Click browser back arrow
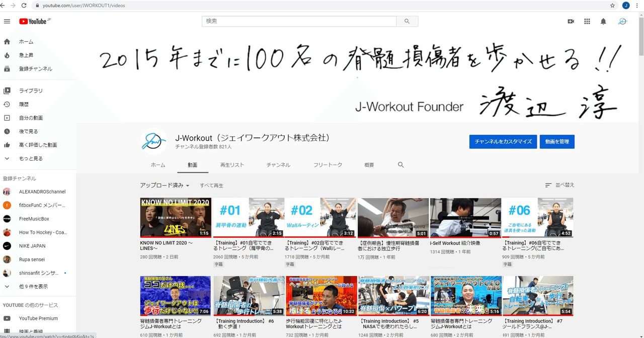 point(3,6)
